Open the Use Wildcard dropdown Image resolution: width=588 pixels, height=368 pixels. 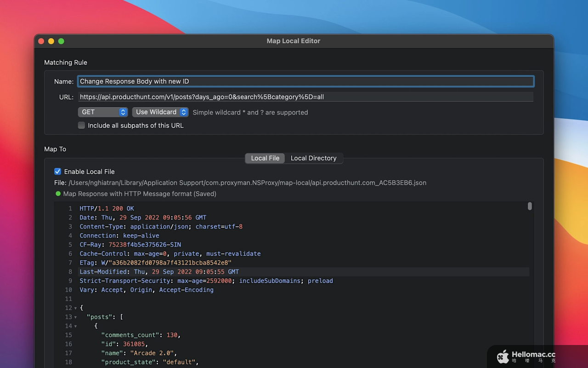[160, 112]
